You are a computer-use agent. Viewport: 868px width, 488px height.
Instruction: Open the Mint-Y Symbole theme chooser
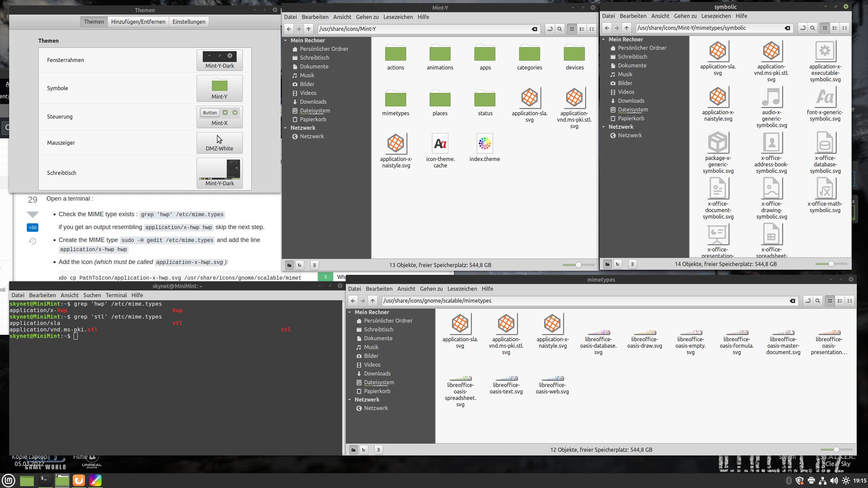pos(219,88)
